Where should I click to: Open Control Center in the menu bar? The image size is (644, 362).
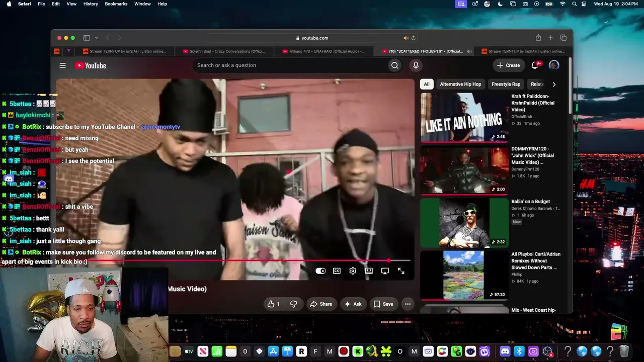[584, 4]
